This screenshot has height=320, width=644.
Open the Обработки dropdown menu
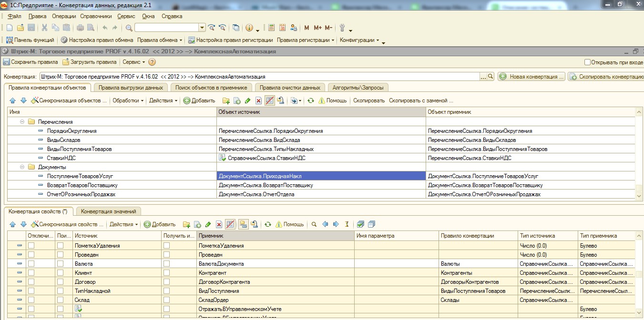pos(128,100)
